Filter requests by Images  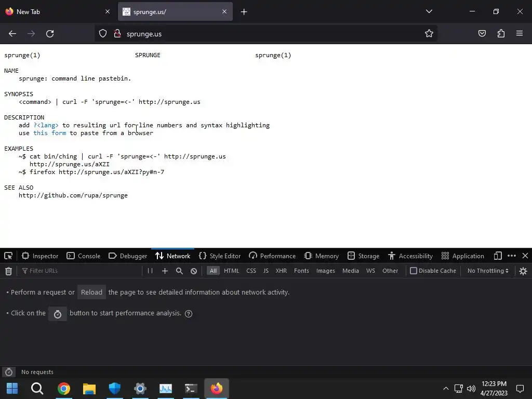[325, 271]
